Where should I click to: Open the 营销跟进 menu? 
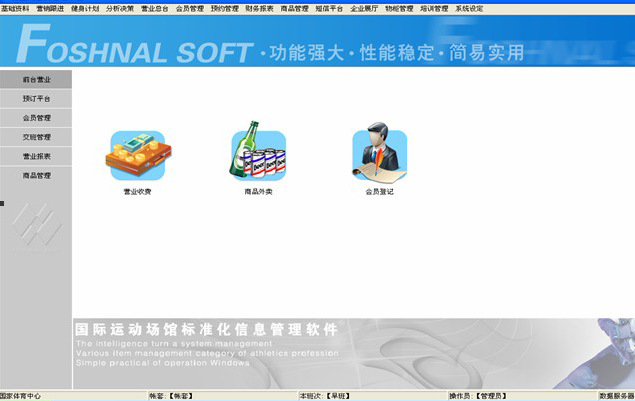pos(49,7)
